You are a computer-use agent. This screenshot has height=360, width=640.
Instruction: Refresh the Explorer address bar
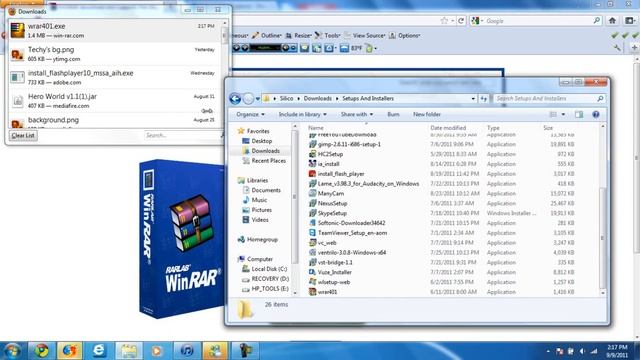484,98
